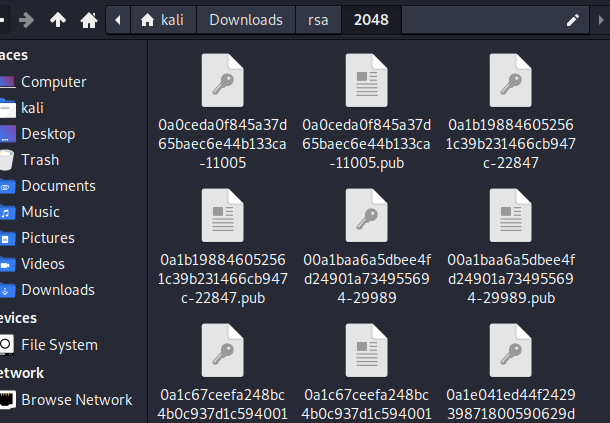Click the filename text ending in -11005.pub

pyautogui.click(x=366, y=144)
